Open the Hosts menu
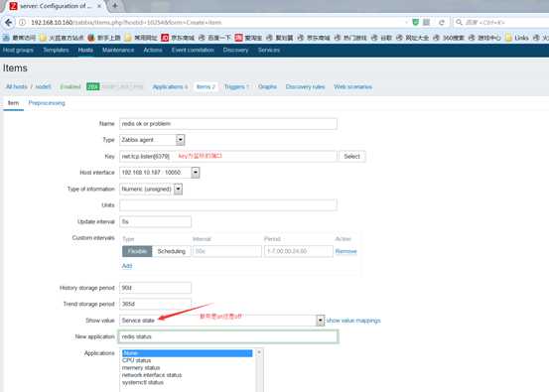The height and width of the screenshot is (392, 549). pos(85,50)
